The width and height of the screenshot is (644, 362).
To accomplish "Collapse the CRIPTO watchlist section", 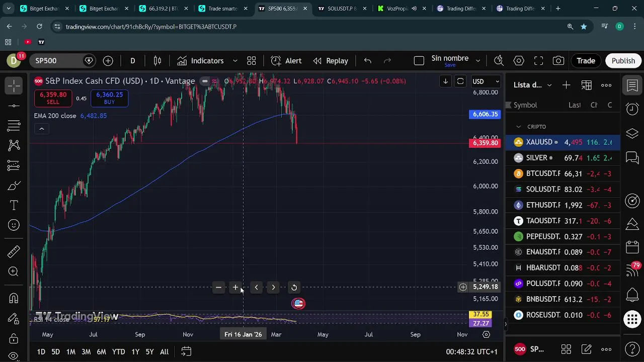I will (x=519, y=127).
